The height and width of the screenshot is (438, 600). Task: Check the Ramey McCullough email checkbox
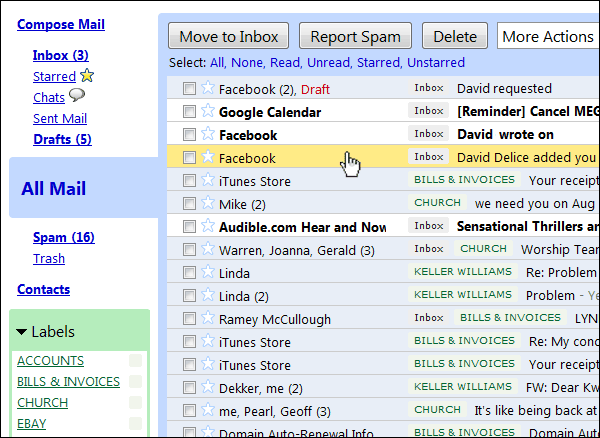[189, 319]
